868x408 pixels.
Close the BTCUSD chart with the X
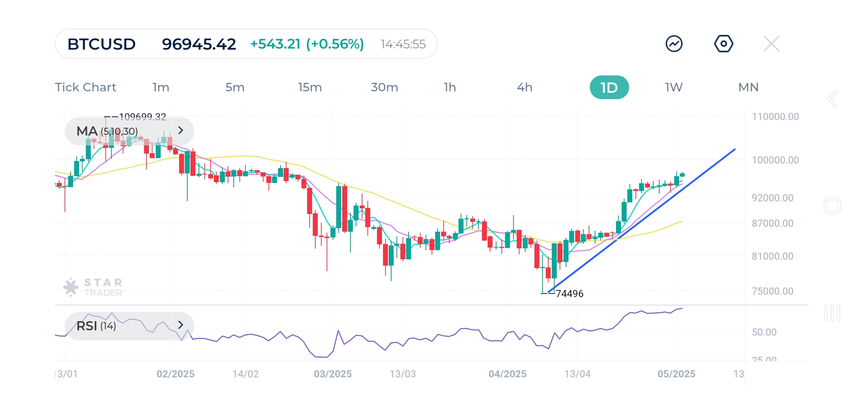tap(771, 43)
